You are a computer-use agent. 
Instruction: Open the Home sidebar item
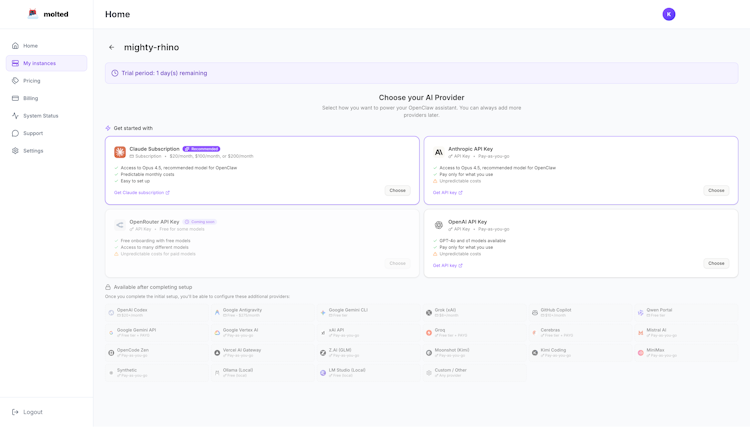click(46, 46)
